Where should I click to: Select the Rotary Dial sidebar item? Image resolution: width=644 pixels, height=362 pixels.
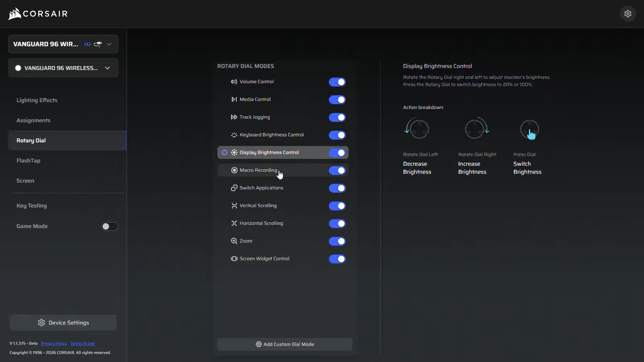pyautogui.click(x=67, y=140)
